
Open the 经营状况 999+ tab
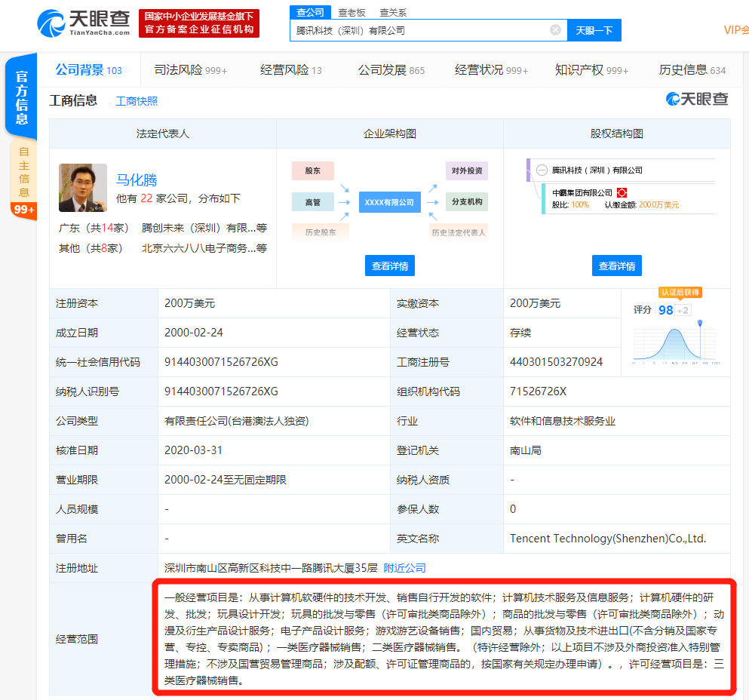[x=491, y=69]
